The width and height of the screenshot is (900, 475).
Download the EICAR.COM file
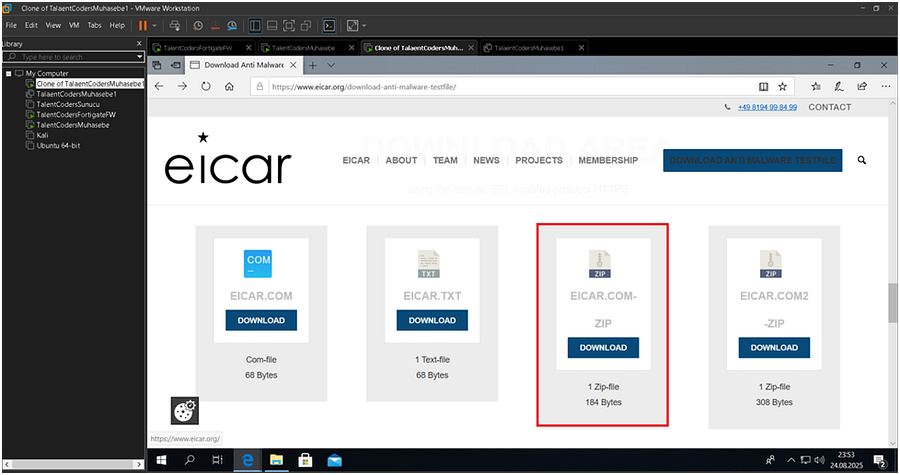(261, 320)
